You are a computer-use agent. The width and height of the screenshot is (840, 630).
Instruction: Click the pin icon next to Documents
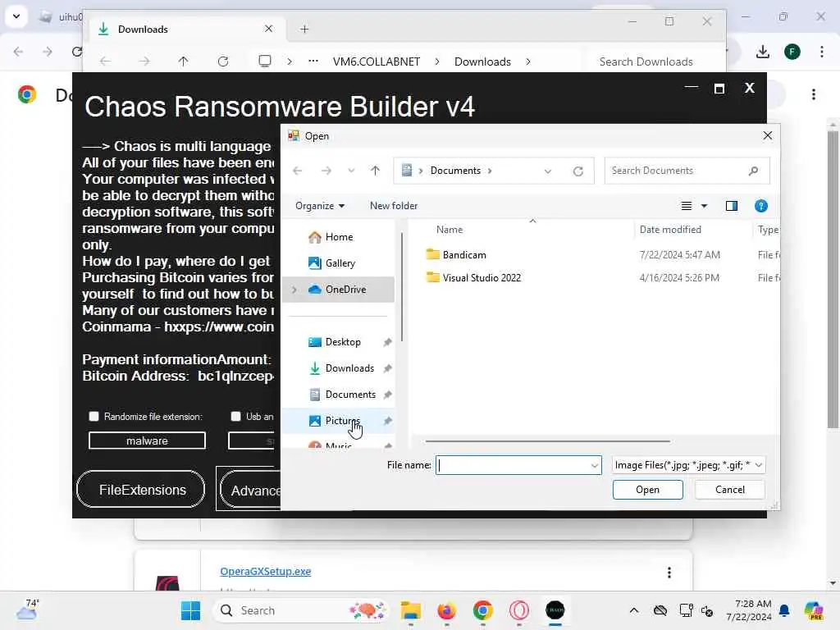tap(387, 395)
